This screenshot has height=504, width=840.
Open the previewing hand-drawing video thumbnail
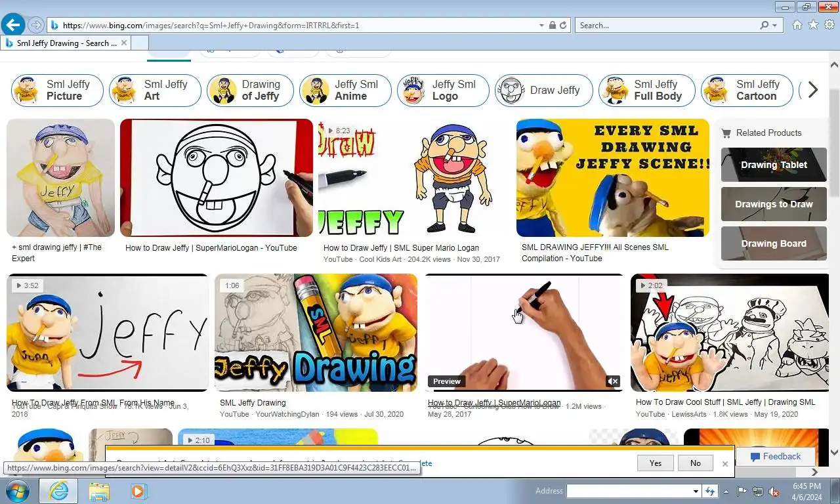click(x=524, y=333)
